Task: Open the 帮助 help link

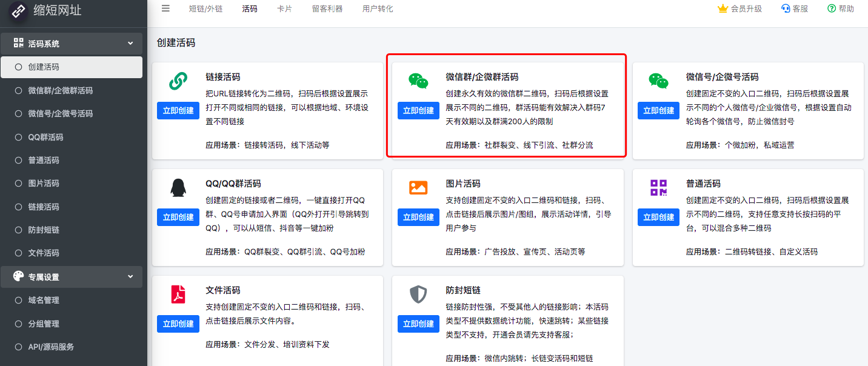Action: click(x=841, y=8)
